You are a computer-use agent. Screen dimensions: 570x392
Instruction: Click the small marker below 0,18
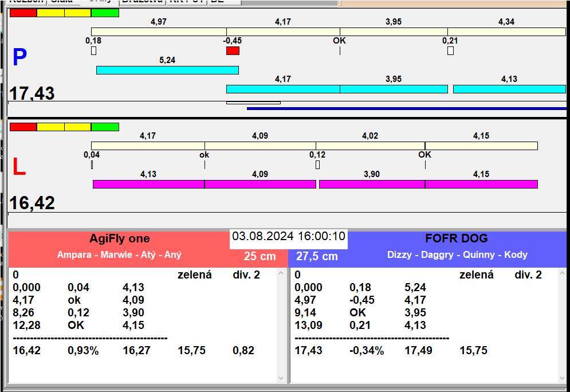coord(93,51)
